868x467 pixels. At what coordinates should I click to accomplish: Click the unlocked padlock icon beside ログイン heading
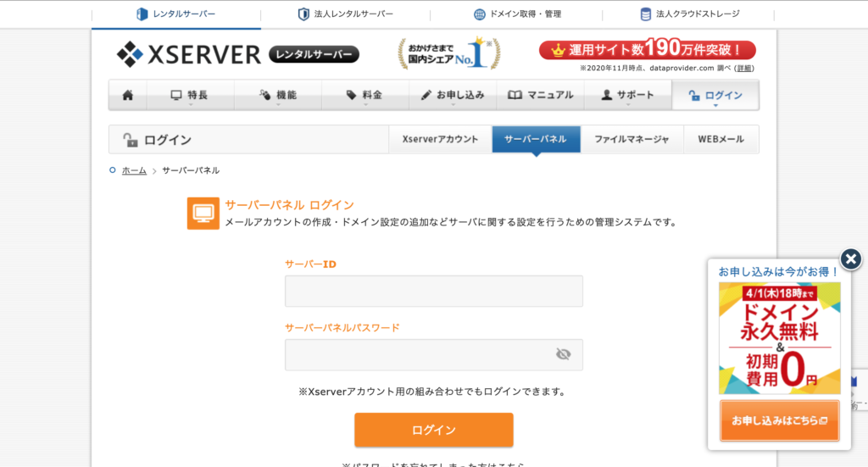[x=130, y=140]
